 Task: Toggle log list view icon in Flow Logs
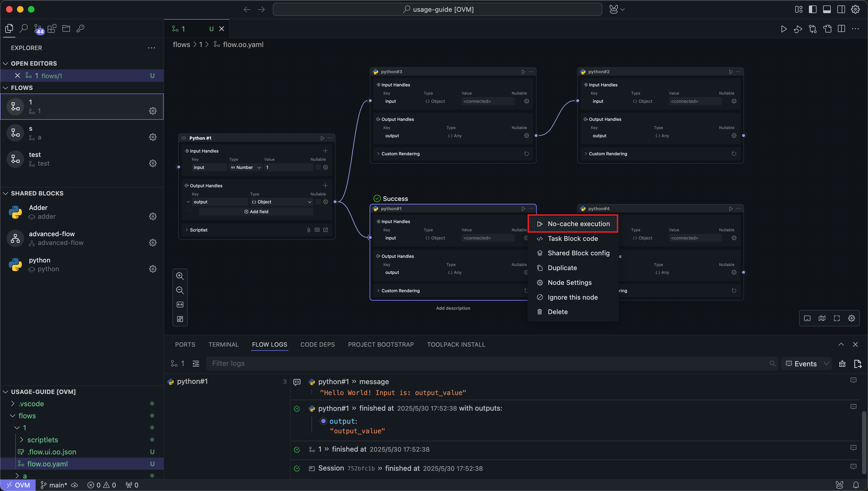pyautogui.click(x=196, y=363)
